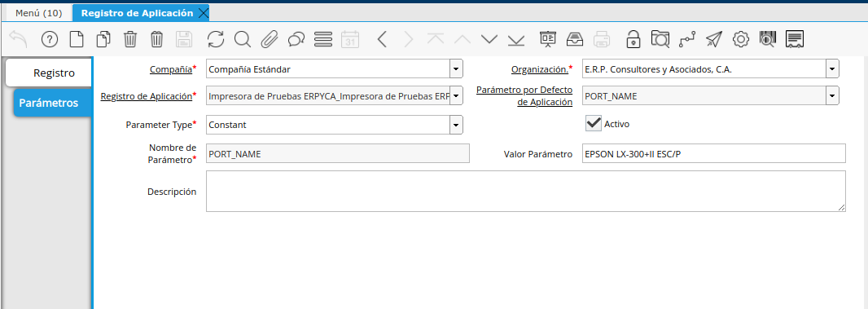
Task: Toggle the Activo checkbox
Action: [594, 123]
